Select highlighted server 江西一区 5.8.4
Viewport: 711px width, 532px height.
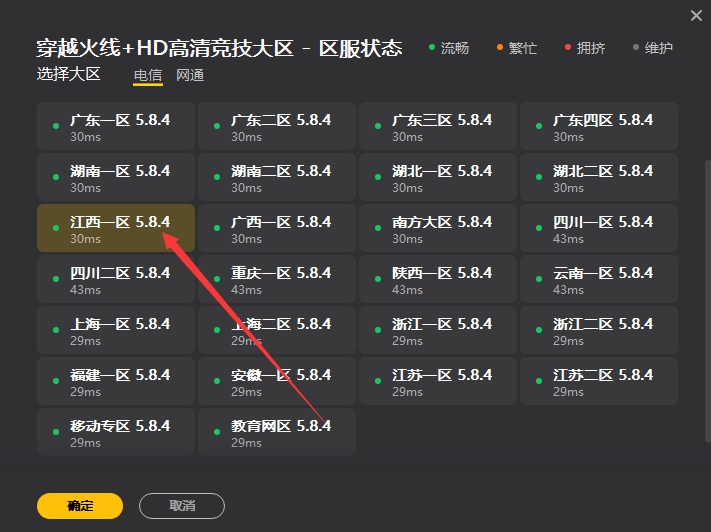tap(116, 228)
